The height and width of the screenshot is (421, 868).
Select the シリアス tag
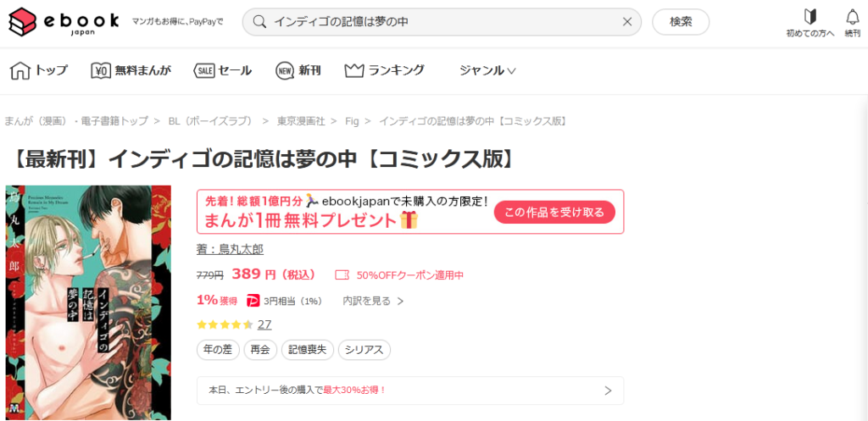point(364,350)
